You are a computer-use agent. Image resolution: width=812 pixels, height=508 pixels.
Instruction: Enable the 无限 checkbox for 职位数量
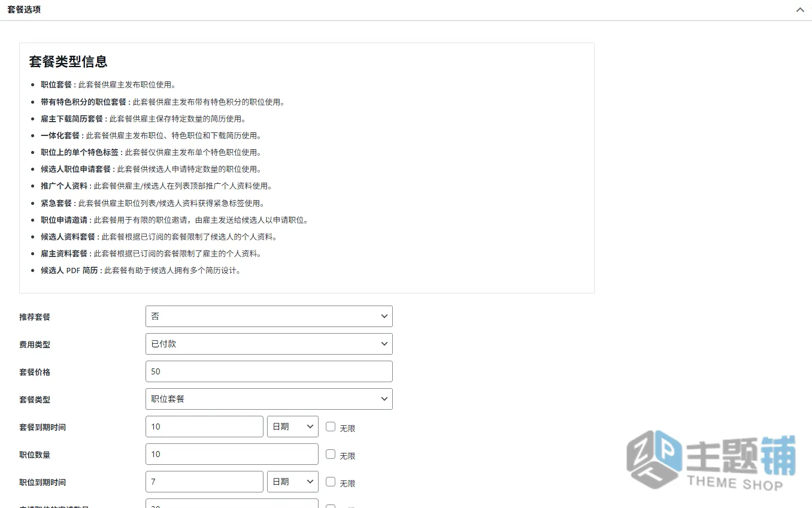(331, 454)
